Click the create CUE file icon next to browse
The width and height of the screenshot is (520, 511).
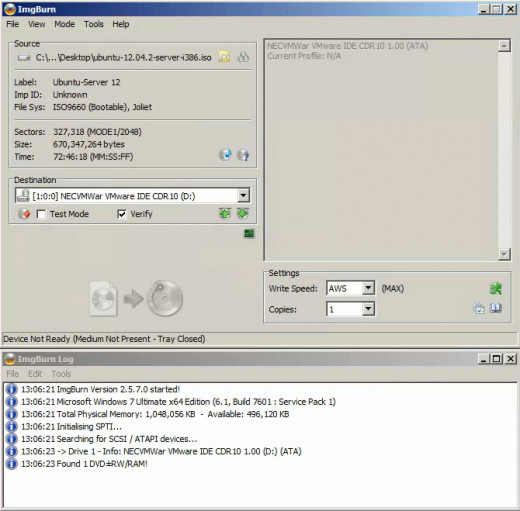[243, 57]
